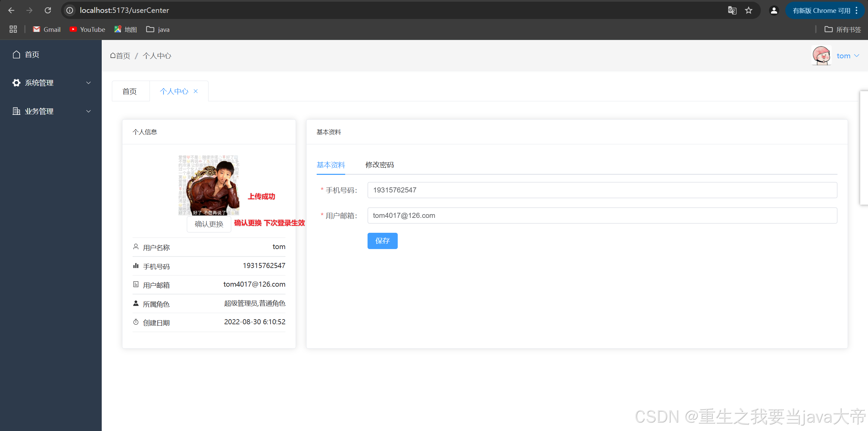
Task: Switch to the 修改密码 tab
Action: tap(379, 165)
